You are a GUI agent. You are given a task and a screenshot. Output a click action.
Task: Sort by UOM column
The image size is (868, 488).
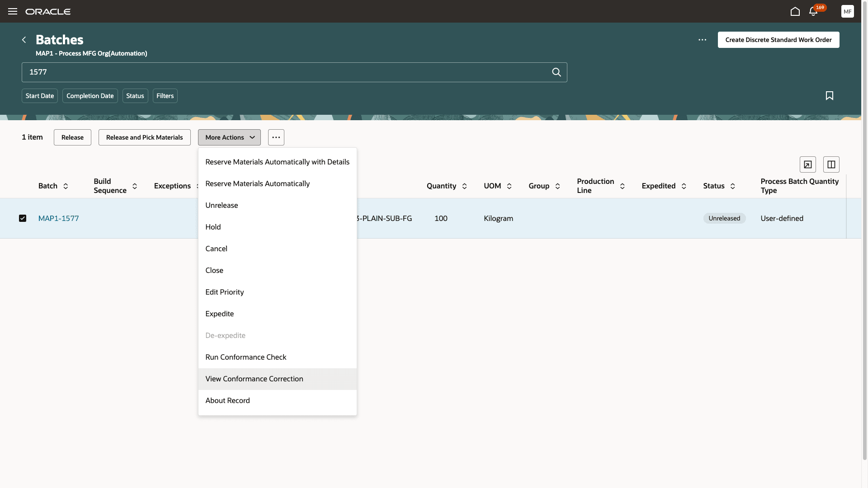click(509, 186)
